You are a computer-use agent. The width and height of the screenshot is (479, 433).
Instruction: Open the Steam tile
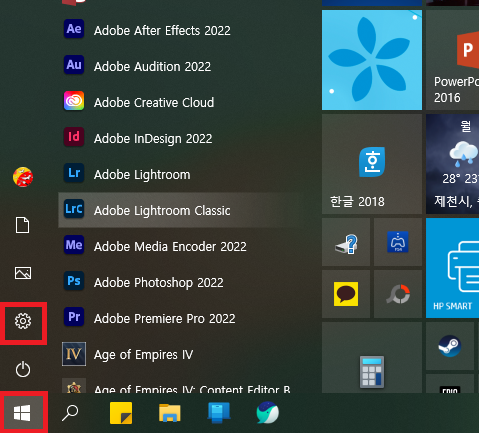(x=450, y=346)
